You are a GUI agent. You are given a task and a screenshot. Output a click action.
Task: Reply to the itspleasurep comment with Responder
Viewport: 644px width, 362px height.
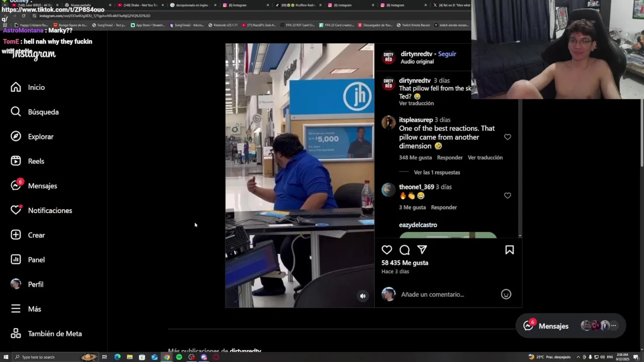(x=450, y=158)
